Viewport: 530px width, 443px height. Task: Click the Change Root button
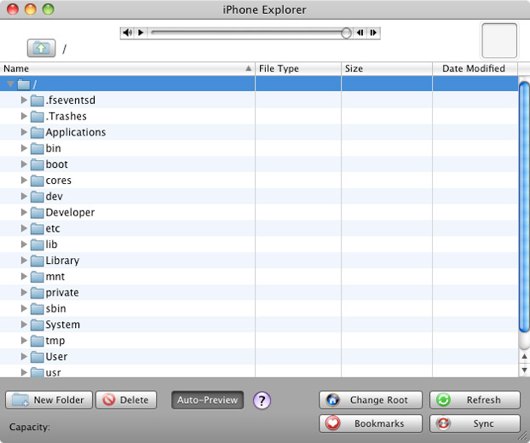tap(371, 400)
